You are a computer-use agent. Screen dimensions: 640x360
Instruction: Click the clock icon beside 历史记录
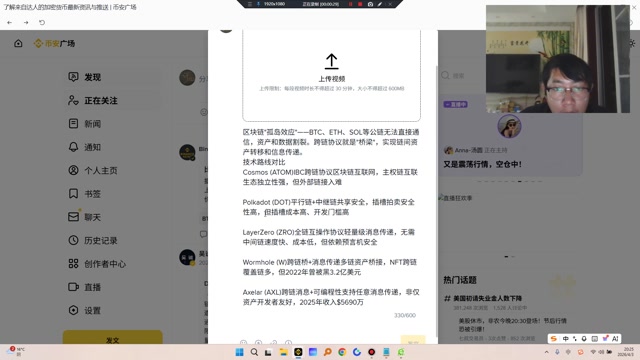73,240
